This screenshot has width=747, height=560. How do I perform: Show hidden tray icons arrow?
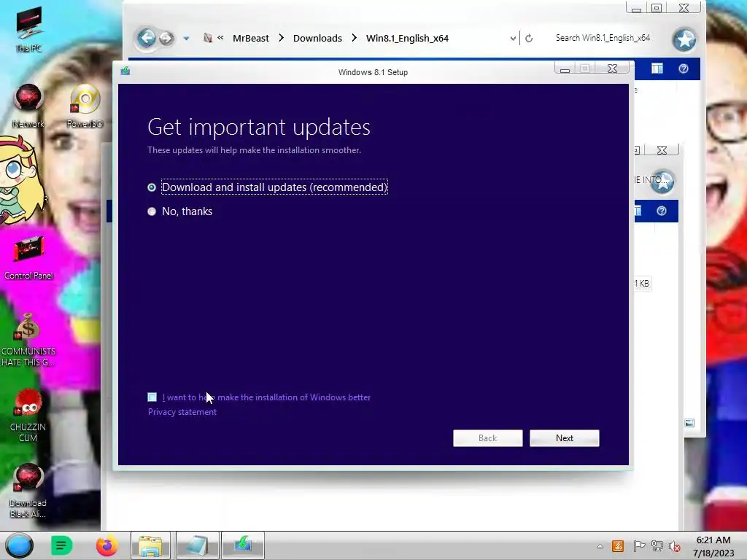[600, 546]
